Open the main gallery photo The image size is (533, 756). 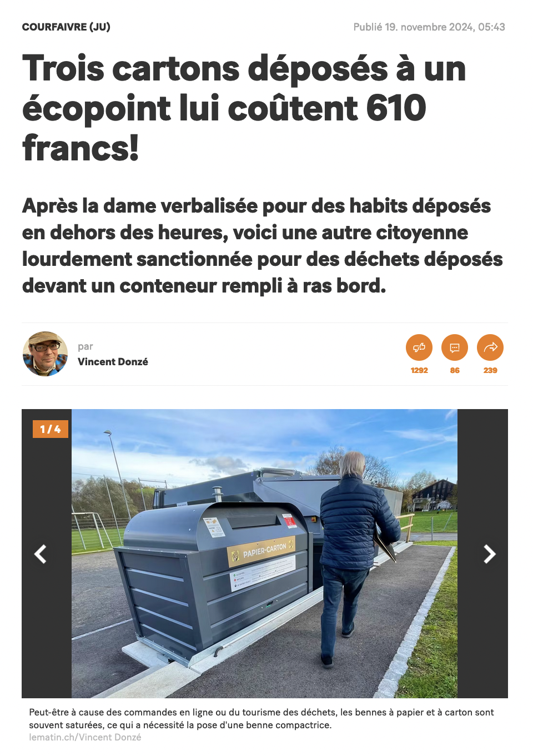click(x=264, y=553)
